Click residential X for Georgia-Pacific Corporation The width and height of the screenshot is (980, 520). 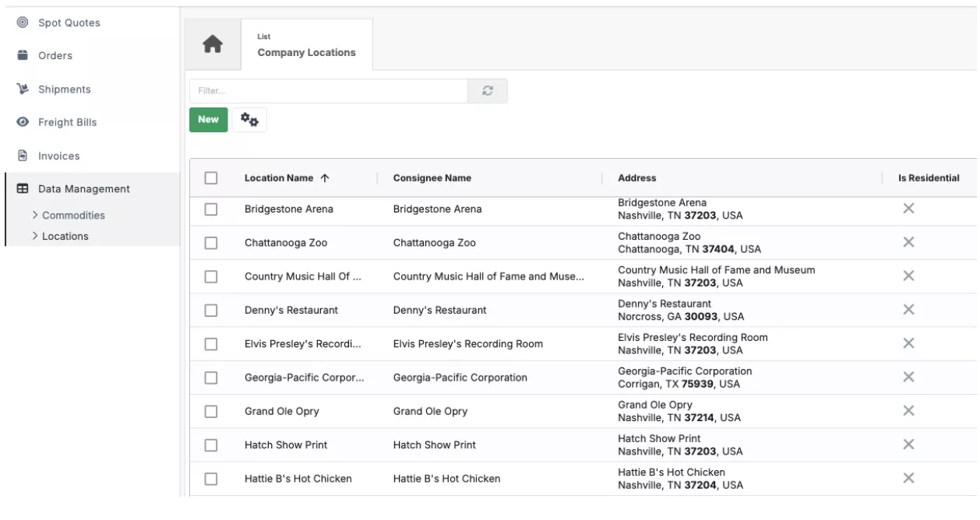coord(908,377)
